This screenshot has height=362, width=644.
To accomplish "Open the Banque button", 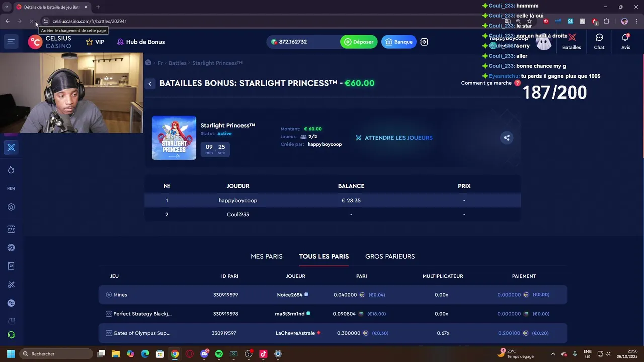I will 398,42.
